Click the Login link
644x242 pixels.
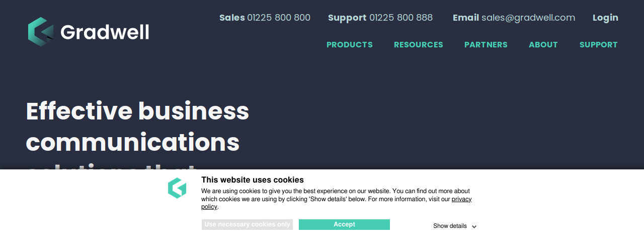coord(605,18)
